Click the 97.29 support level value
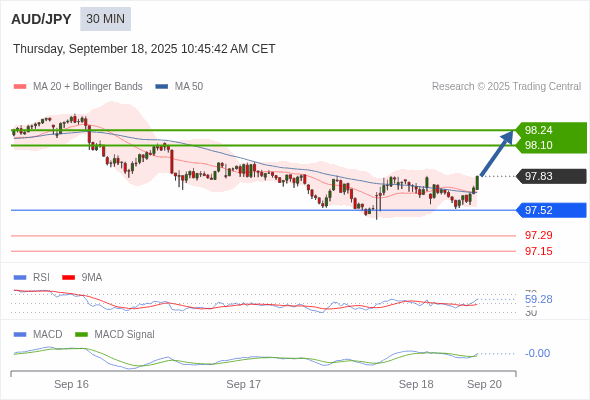Image resolution: width=590 pixels, height=400 pixels. (x=538, y=236)
